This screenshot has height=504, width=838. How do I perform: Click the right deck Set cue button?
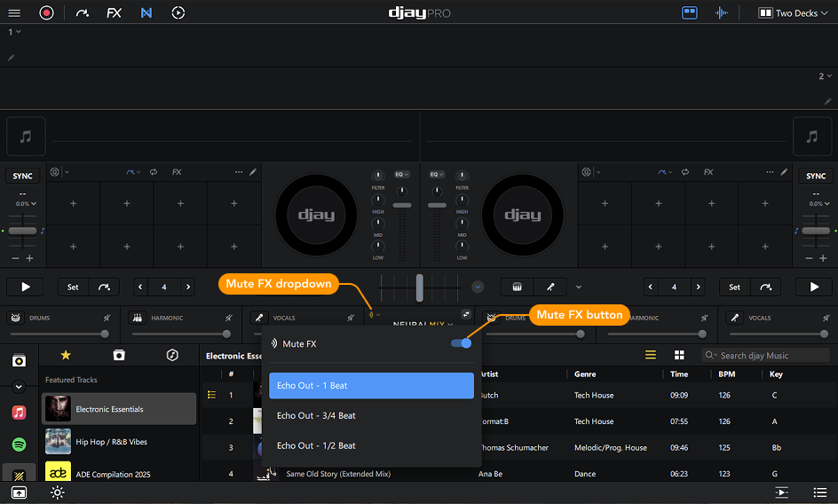pos(734,287)
